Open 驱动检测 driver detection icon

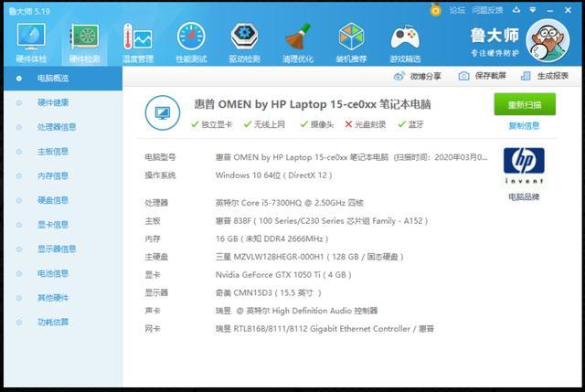pos(244,42)
